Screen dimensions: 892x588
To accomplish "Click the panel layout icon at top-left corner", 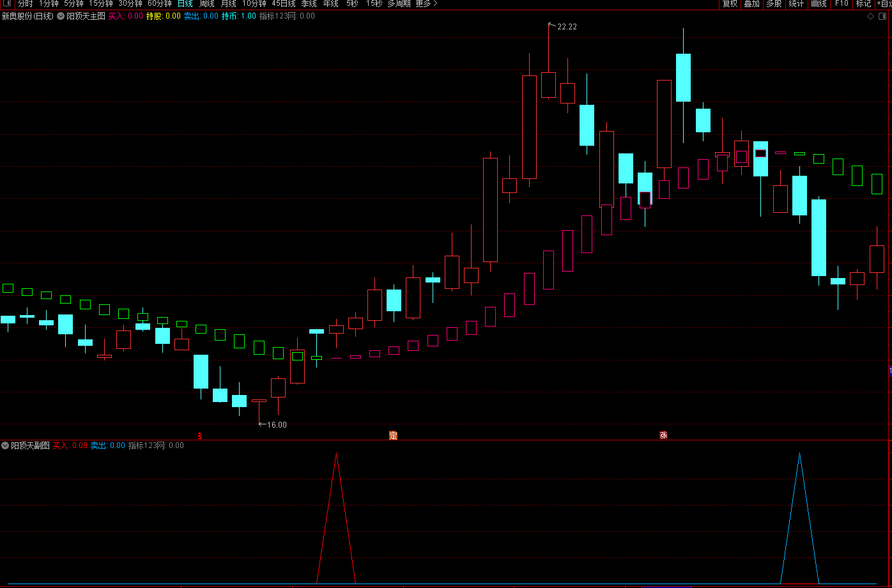I will pos(6,4).
